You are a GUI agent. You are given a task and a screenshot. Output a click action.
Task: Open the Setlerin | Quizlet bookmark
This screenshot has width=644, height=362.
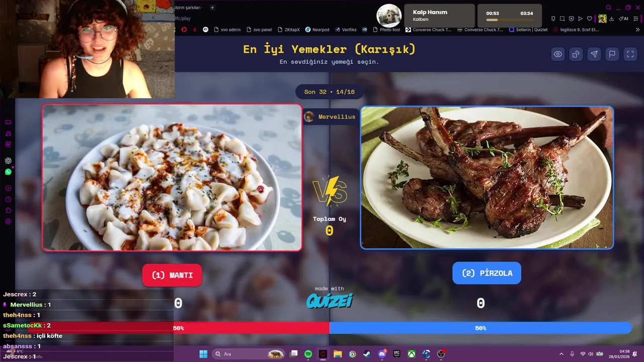click(x=528, y=30)
